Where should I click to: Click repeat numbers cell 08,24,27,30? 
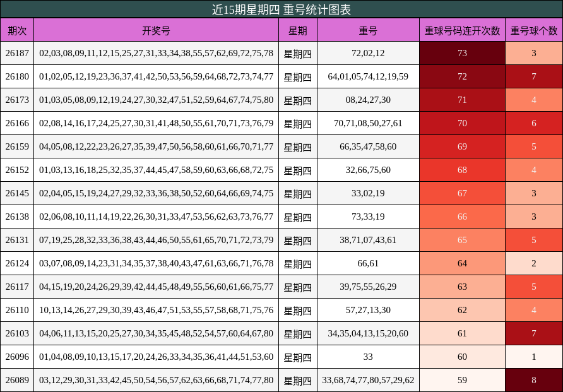(368, 100)
